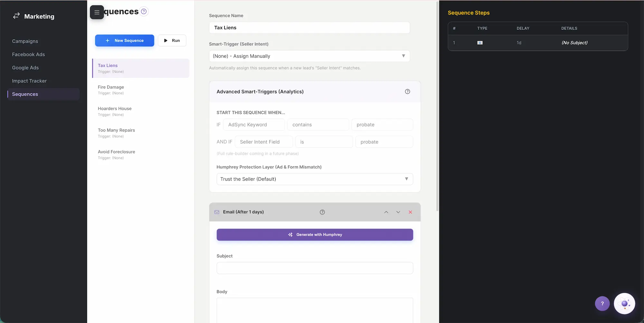Click the main form vertical scrollbar
The width and height of the screenshot is (644, 323).
click(437, 106)
